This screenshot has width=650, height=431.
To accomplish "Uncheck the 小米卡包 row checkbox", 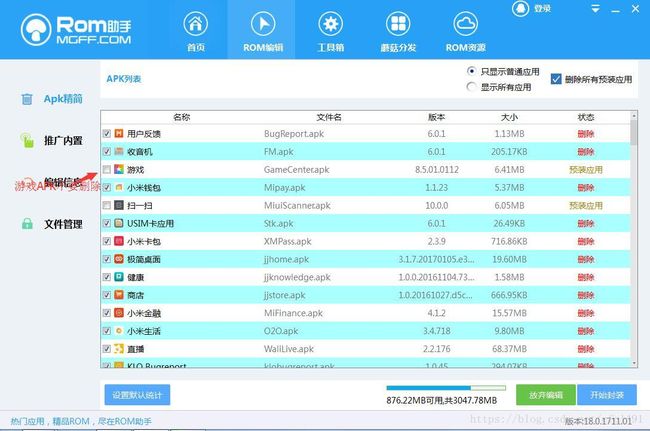I will click(107, 241).
